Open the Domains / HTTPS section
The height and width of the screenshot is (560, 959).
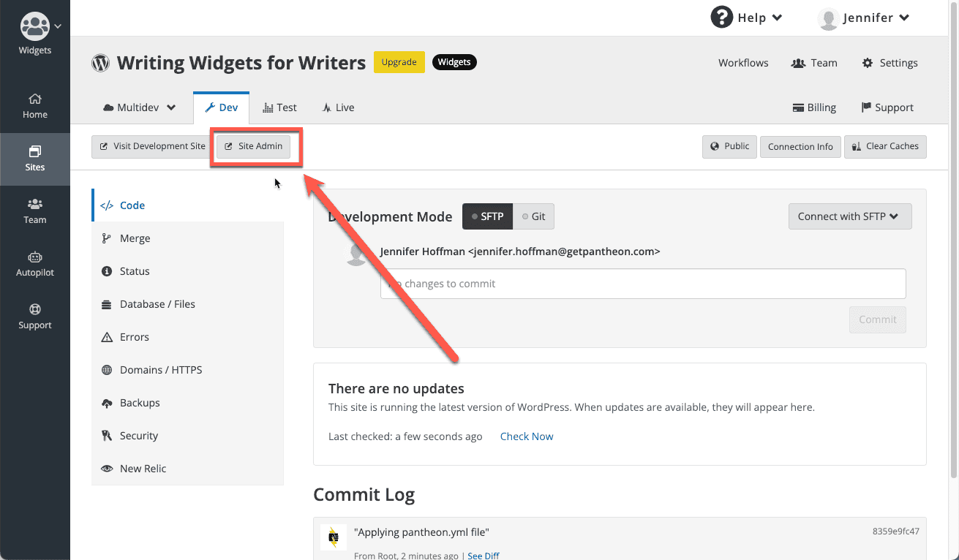[x=161, y=369]
